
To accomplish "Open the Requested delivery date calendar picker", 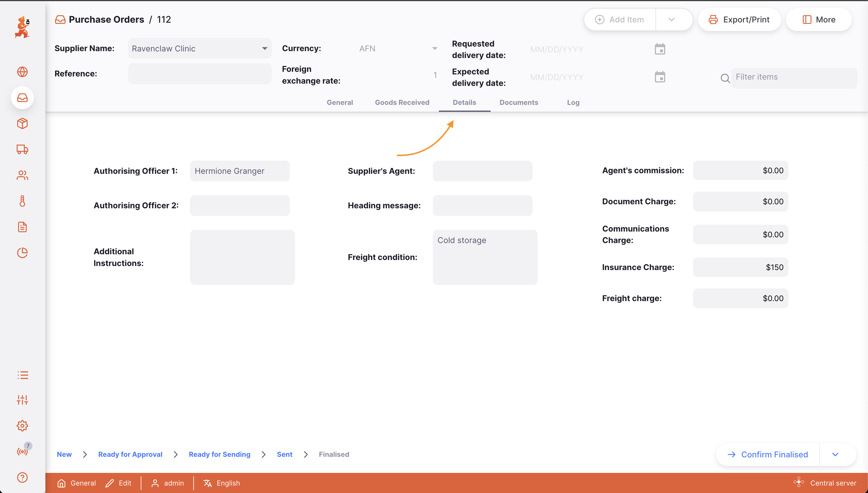I will (660, 49).
